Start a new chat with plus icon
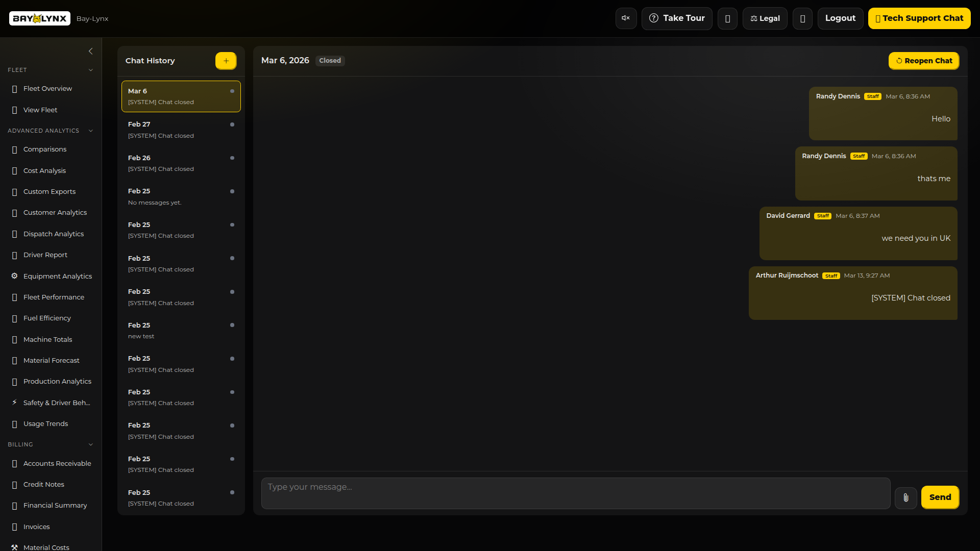Viewport: 980px width, 551px height. 226,61
